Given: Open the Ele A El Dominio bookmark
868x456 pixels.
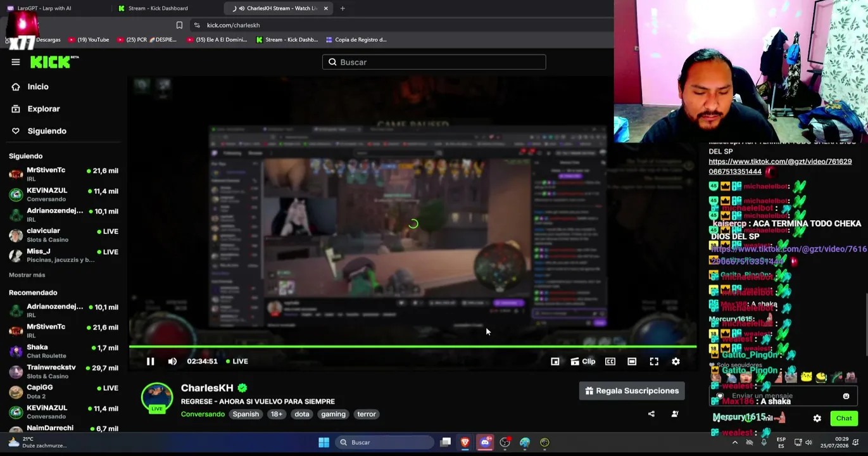Looking at the screenshot, I should coord(217,40).
